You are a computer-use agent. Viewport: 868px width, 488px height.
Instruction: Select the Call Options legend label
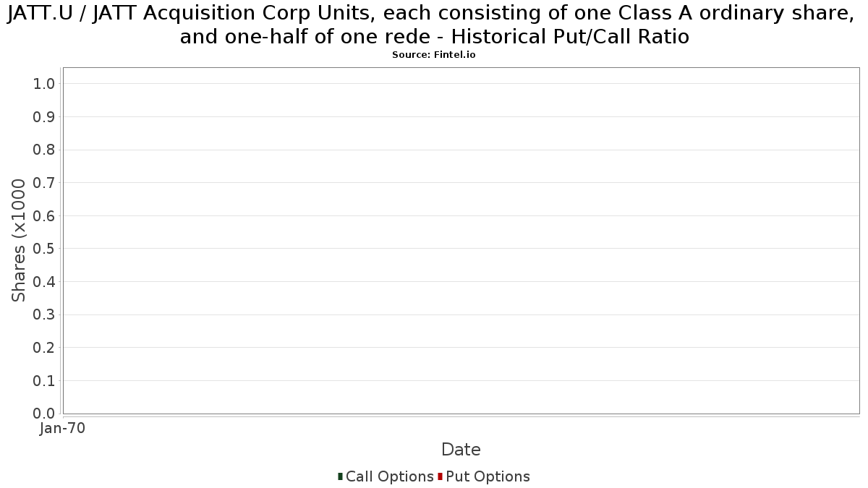click(390, 476)
